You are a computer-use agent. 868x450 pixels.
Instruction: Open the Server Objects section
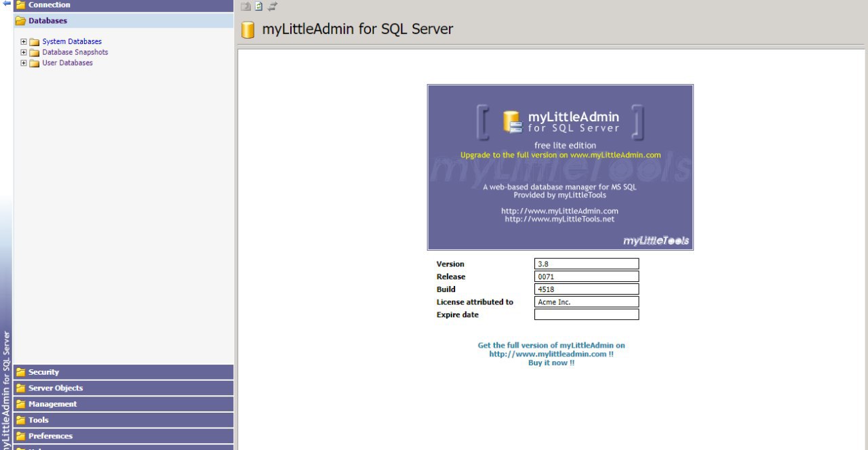pos(123,388)
